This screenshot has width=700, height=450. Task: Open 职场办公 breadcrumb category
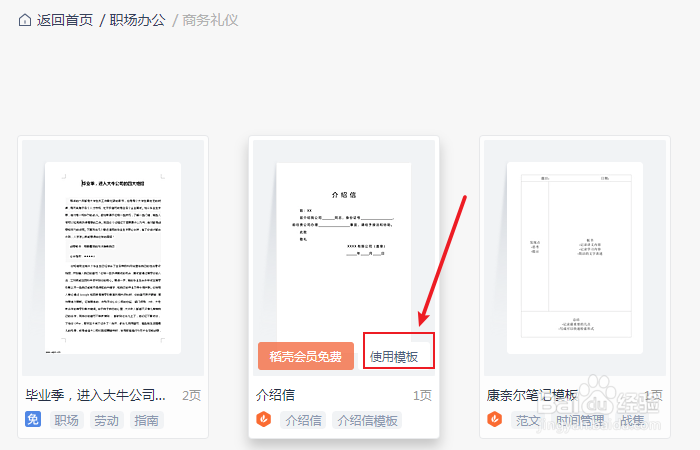137,20
